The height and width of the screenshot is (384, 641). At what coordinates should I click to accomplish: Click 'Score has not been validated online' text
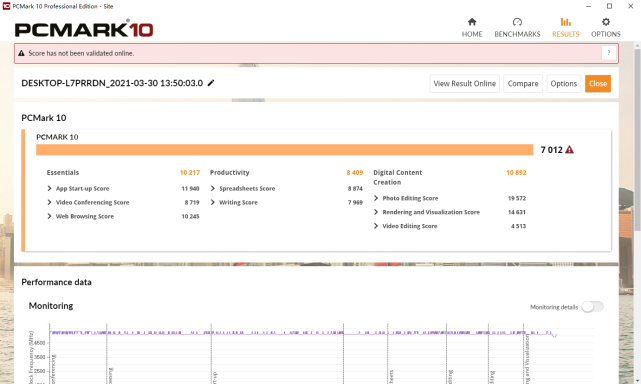tap(81, 53)
